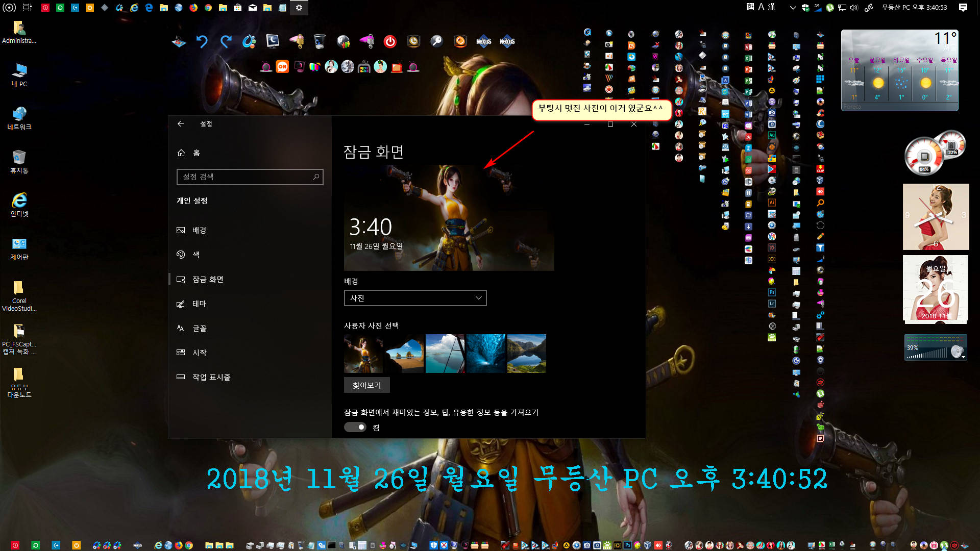This screenshot has width=980, height=551.
Task: Open the 네트워크 desktop icon
Action: point(19,118)
